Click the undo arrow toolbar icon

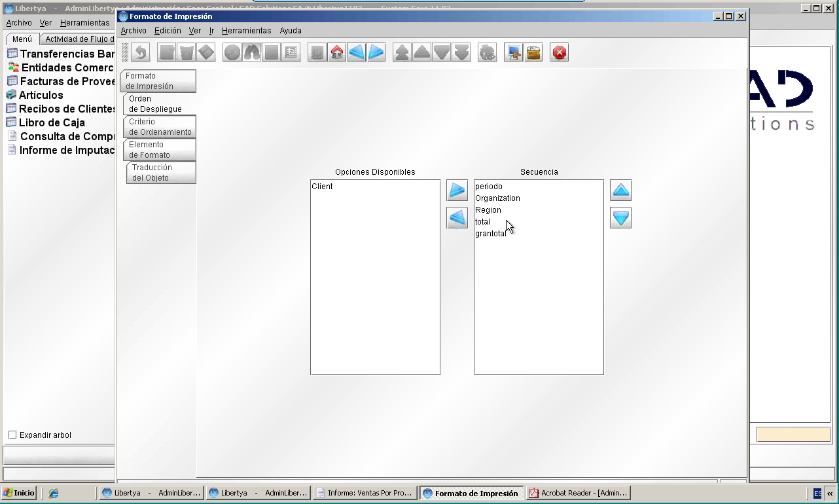pos(141,52)
